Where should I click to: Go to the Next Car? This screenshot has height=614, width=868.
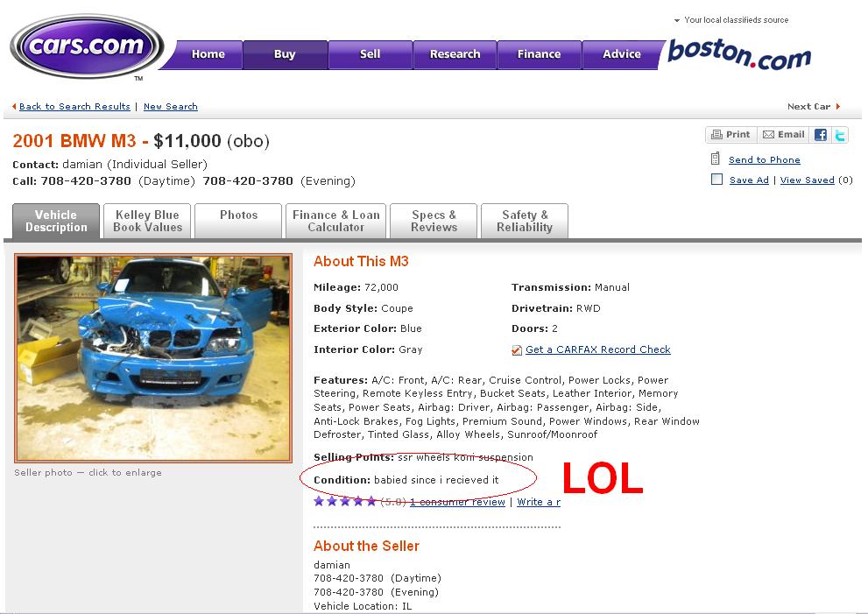(808, 106)
